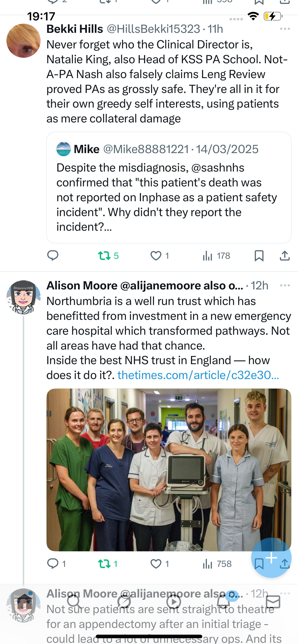Reply to Bekki Hills' post
The image size is (298, 644).
pyautogui.click(x=53, y=255)
